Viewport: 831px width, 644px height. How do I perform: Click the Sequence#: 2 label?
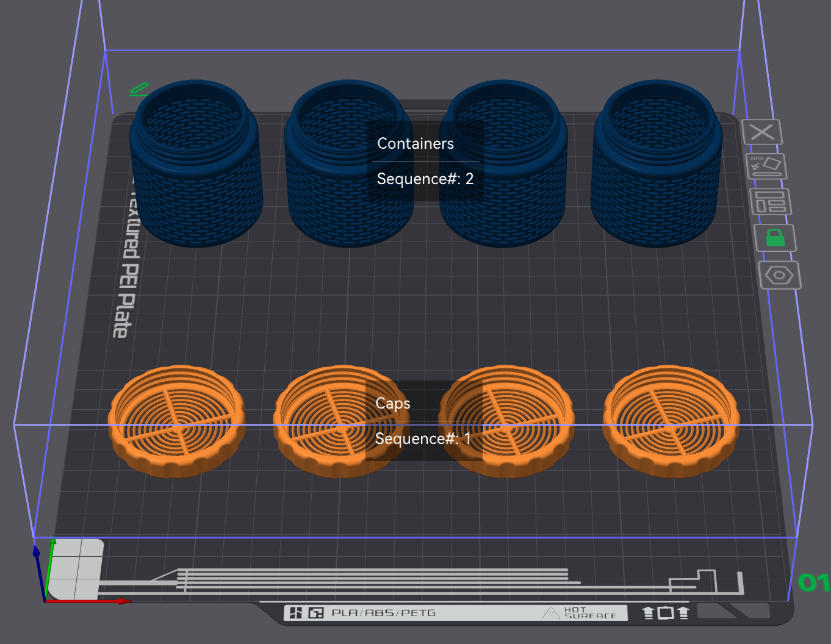(425, 179)
